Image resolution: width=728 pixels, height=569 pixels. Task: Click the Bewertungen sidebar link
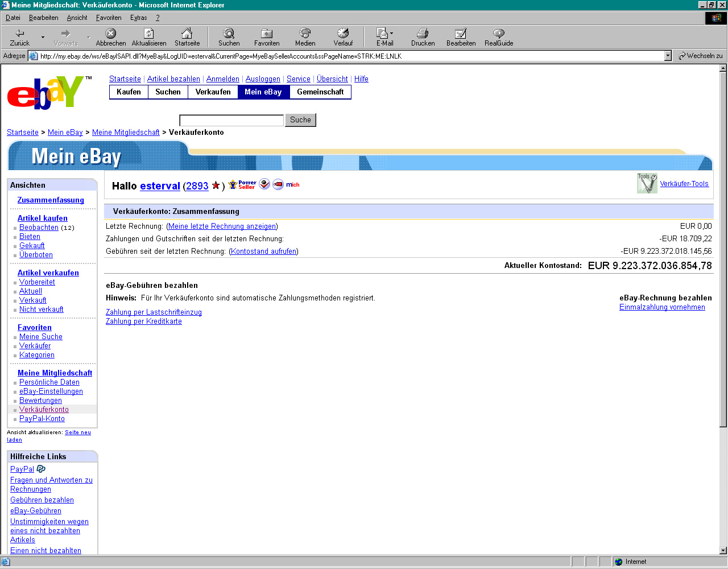(x=40, y=401)
